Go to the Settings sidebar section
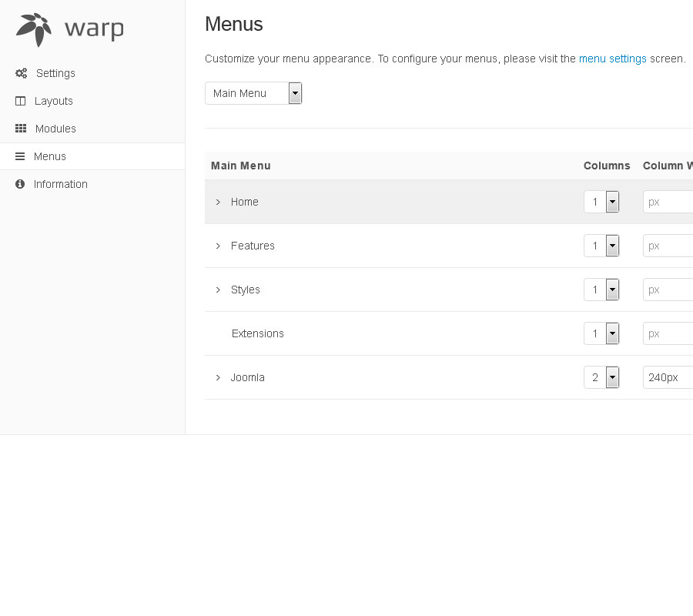 pyautogui.click(x=55, y=73)
